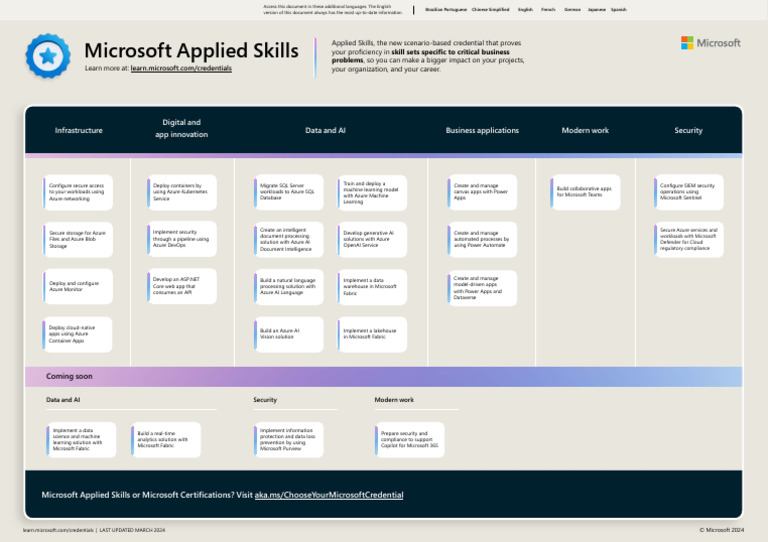Viewport: 768px width, 542px height.
Task: Visit the aka.ms/ChooseYourMicrosoftCredential link
Action: [329, 495]
